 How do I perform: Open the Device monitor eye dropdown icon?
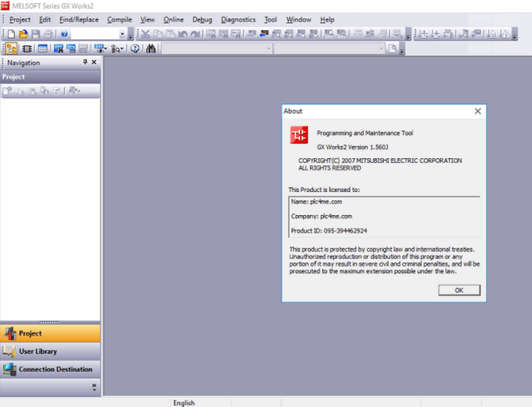[x=100, y=49]
